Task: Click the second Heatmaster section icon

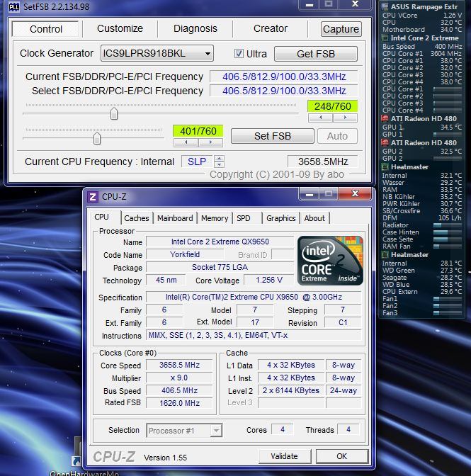Action: click(x=385, y=254)
